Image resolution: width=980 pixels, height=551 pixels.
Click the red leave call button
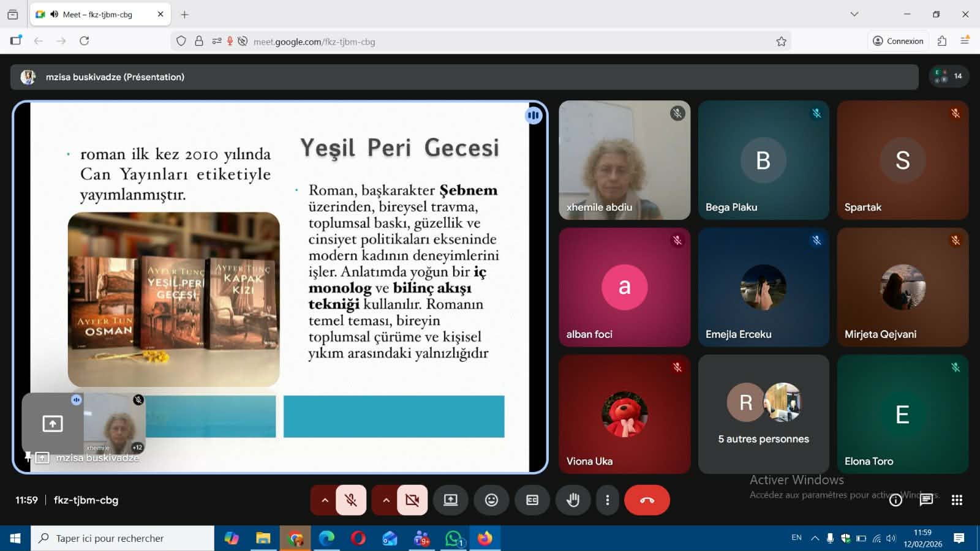click(647, 500)
